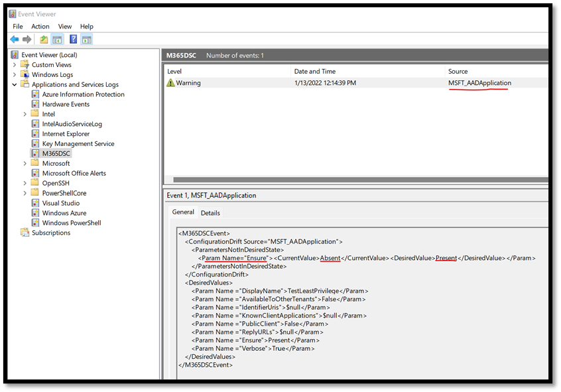This screenshot has width=561, height=392.
Task: Click the KnownClientApplications $null line
Action: [279, 316]
